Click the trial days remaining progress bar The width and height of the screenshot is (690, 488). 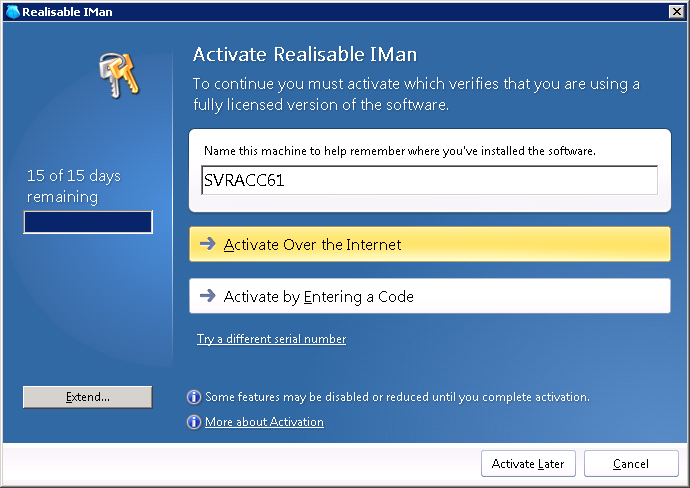[x=88, y=222]
